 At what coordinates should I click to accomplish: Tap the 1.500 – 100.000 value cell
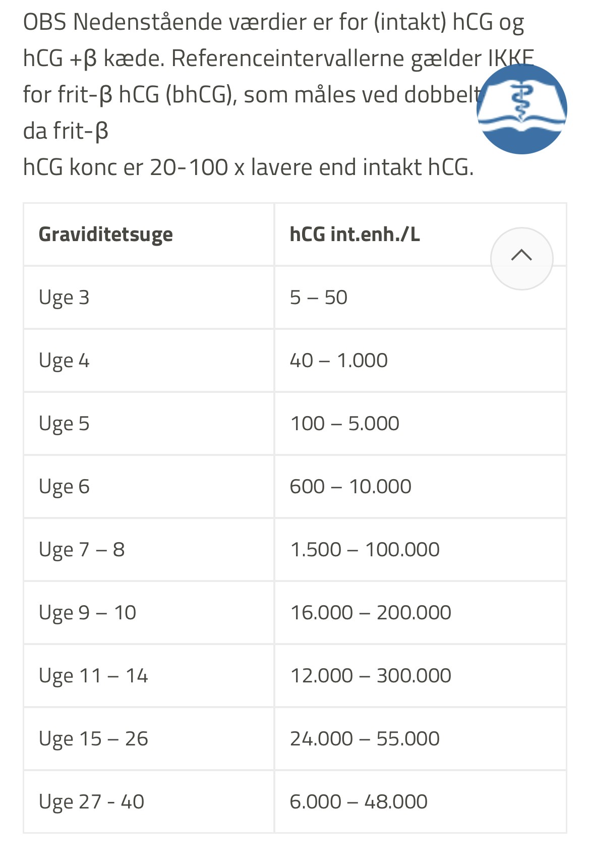coord(365,550)
